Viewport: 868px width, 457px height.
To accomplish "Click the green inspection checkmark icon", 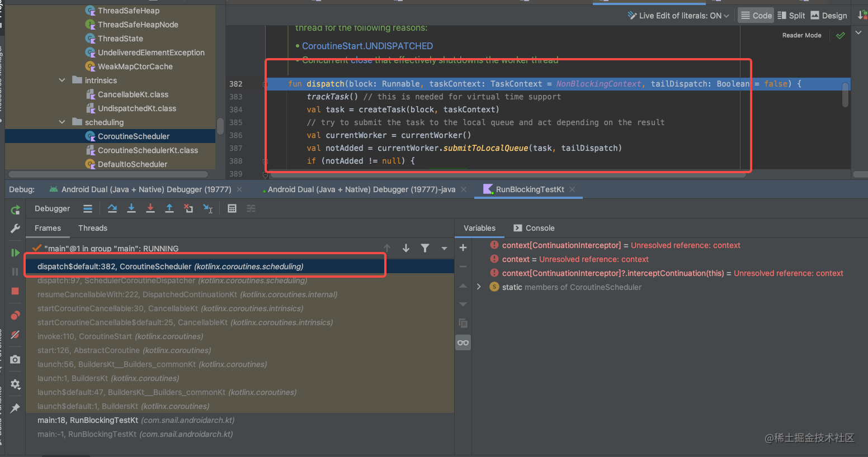I will [x=840, y=35].
